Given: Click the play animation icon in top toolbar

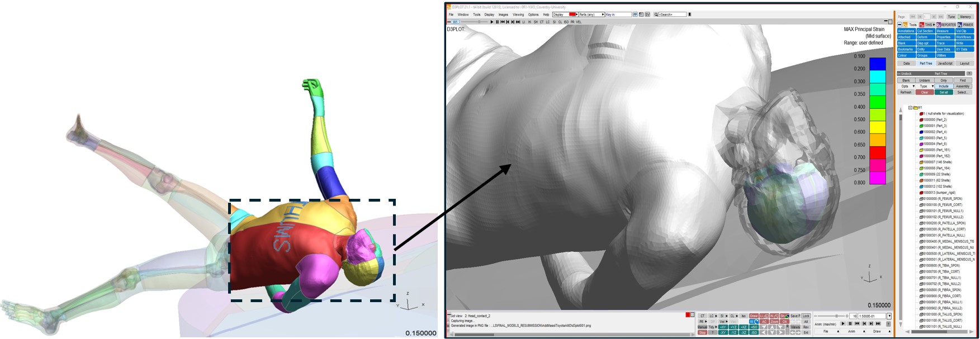Looking at the screenshot, I should pos(492,22).
